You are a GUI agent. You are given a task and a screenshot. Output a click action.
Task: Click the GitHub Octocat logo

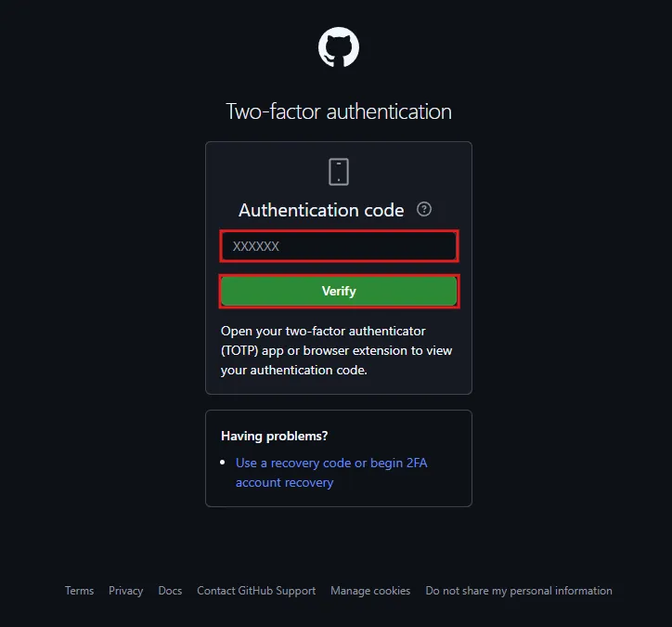click(x=339, y=47)
